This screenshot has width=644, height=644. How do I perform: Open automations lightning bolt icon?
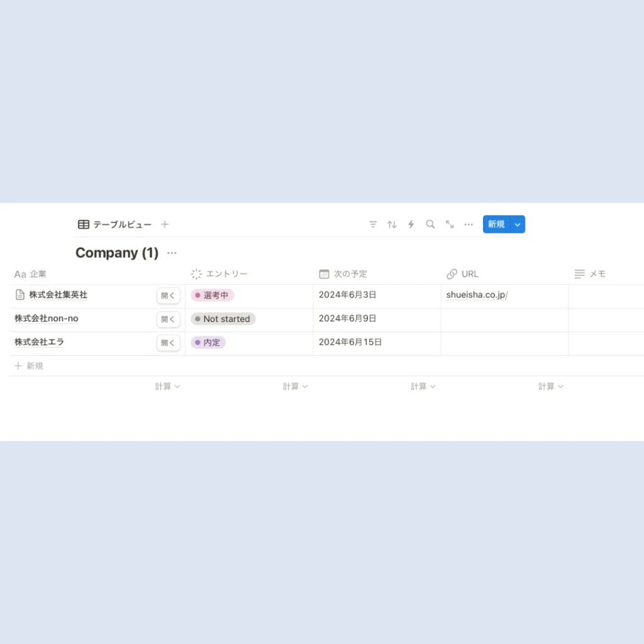[x=411, y=225]
